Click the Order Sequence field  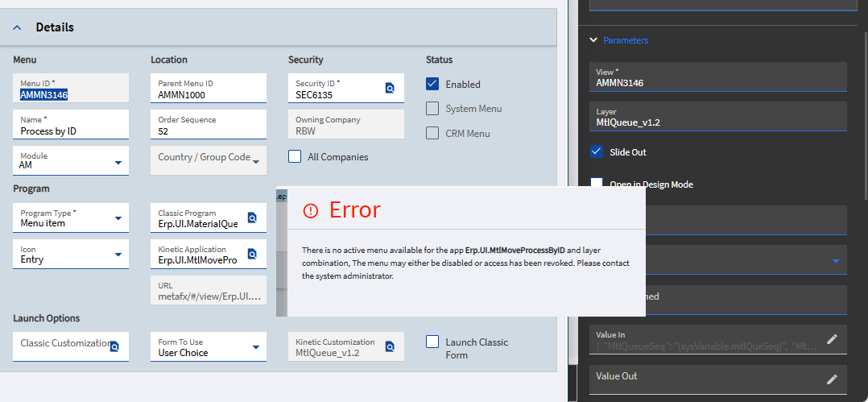pos(208,125)
